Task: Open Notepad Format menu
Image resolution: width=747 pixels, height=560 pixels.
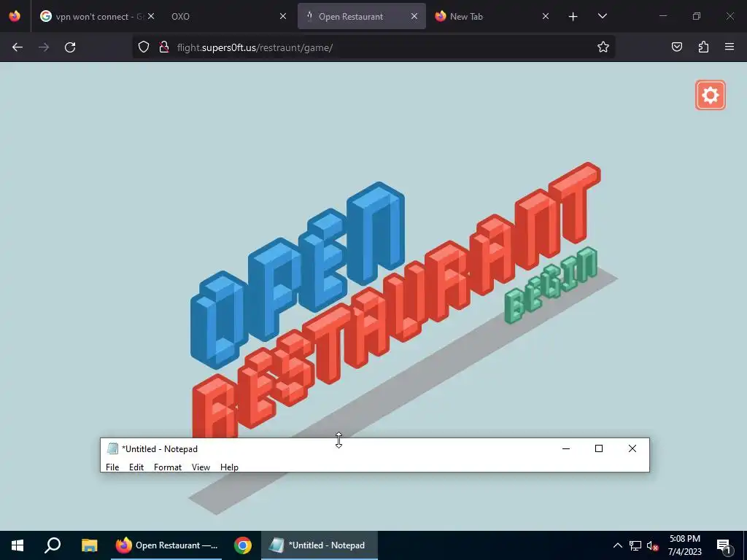Action: (168, 467)
